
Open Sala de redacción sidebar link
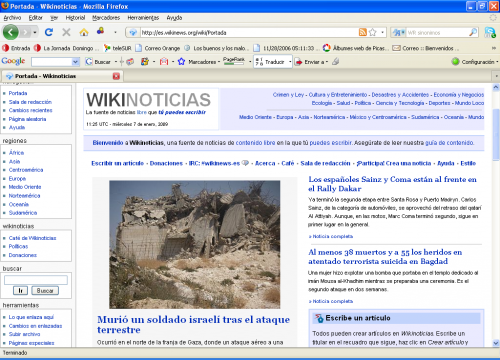[30, 102]
